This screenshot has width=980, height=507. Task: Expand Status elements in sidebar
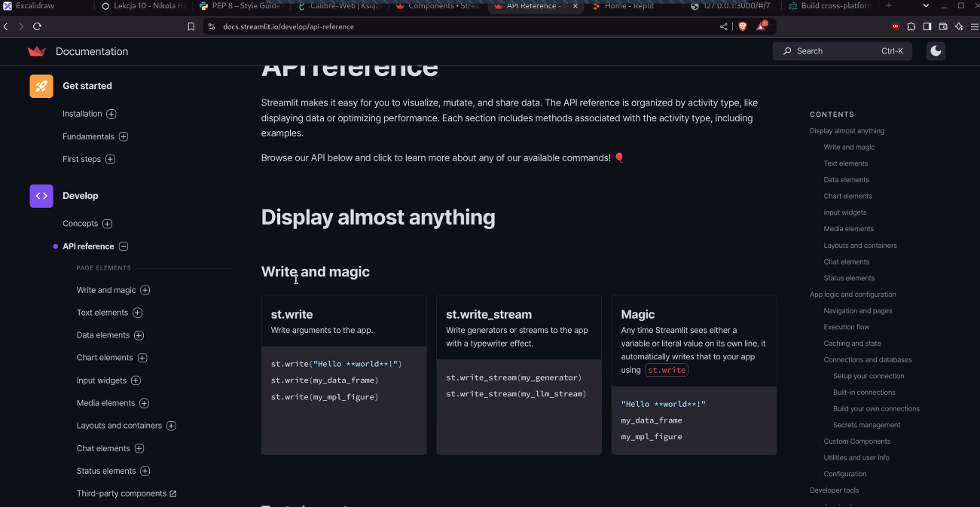tap(145, 471)
